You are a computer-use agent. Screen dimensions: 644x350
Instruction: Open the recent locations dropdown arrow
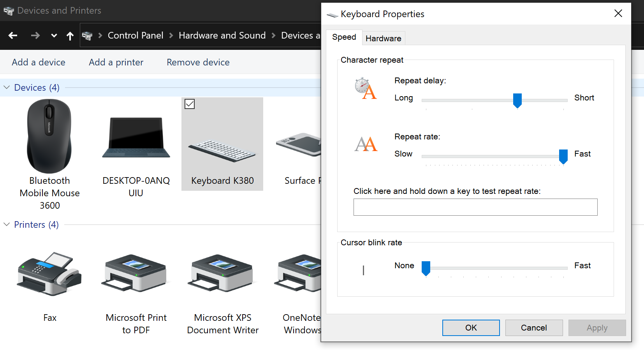click(54, 36)
